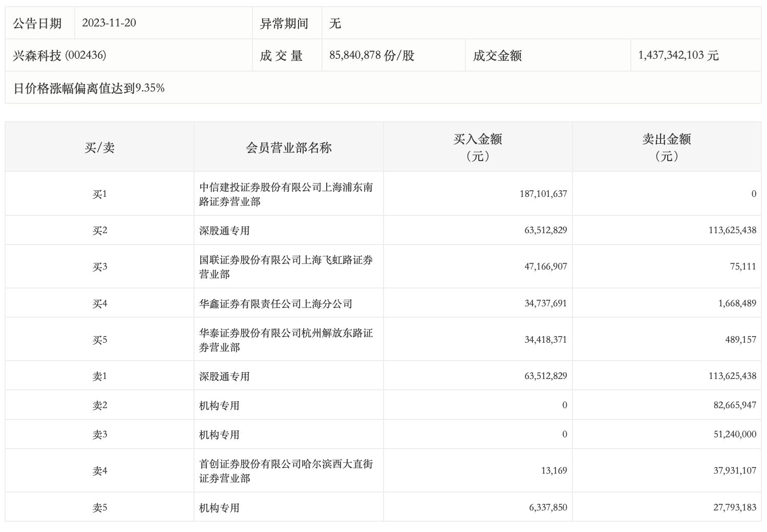
Task: Click 深股通专用 in the 买2 row
Action: point(224,231)
